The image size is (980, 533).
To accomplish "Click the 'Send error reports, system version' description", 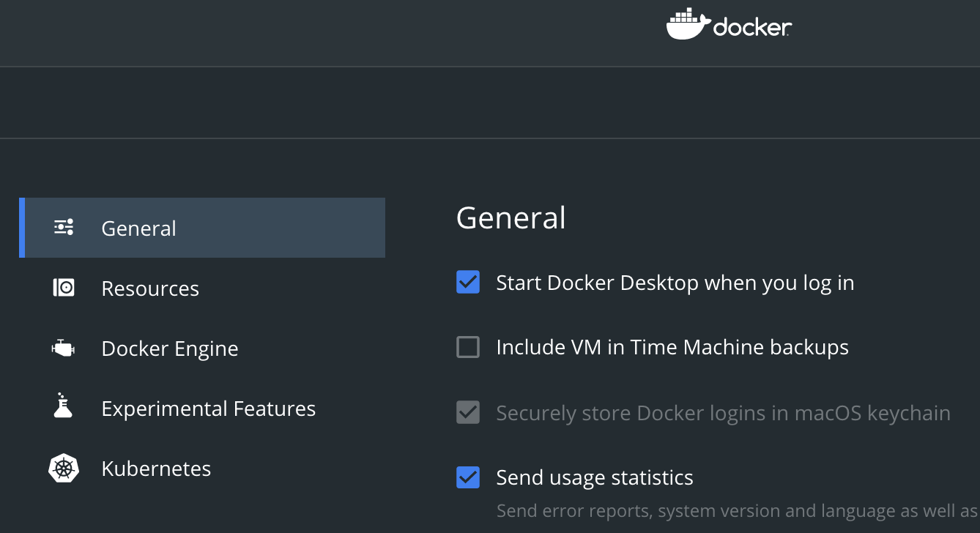I will click(738, 510).
